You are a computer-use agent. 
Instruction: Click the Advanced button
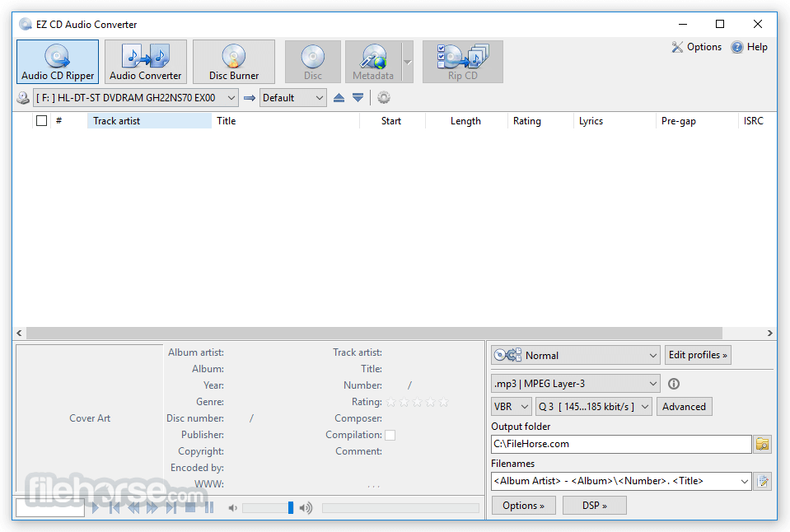(x=685, y=407)
